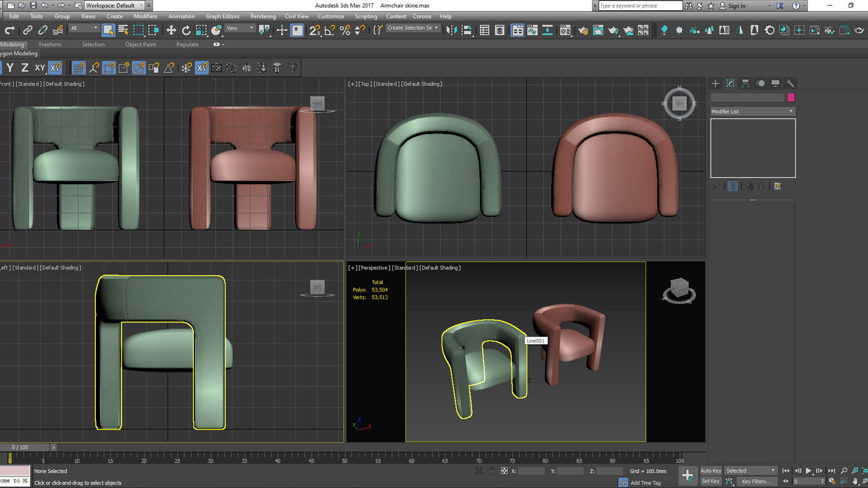This screenshot has height=488, width=868.
Task: Expand the Create Selection Set dropdown
Action: [x=412, y=28]
